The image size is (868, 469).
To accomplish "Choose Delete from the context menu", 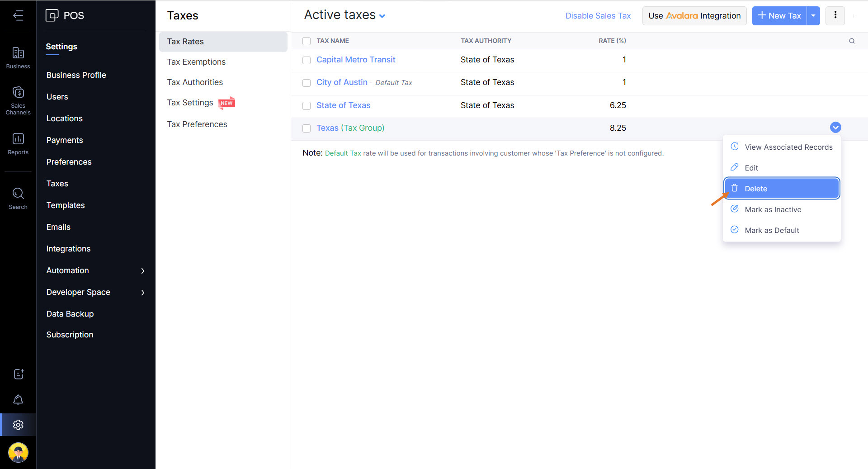I will pos(782,189).
